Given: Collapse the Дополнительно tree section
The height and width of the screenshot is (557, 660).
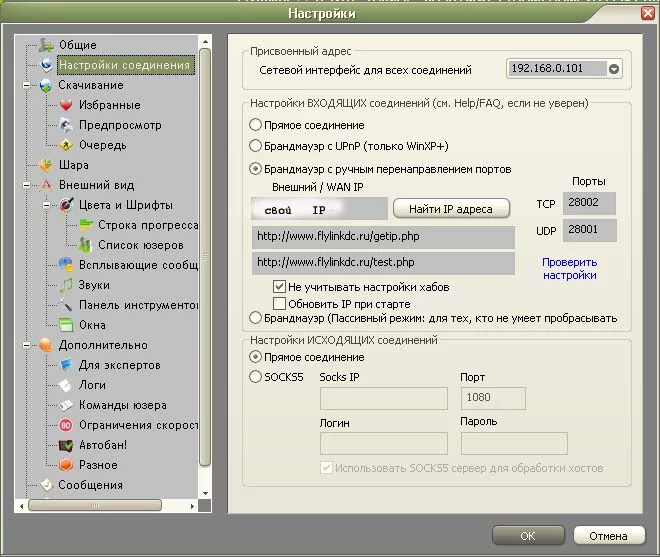Looking at the screenshot, I should click(27, 345).
